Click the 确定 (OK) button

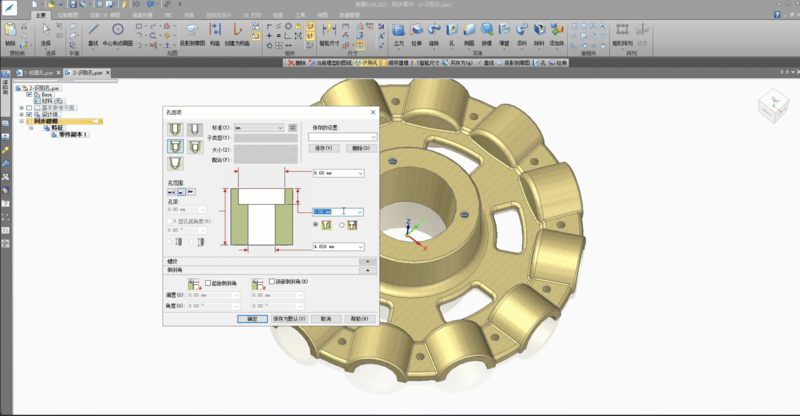click(x=253, y=318)
